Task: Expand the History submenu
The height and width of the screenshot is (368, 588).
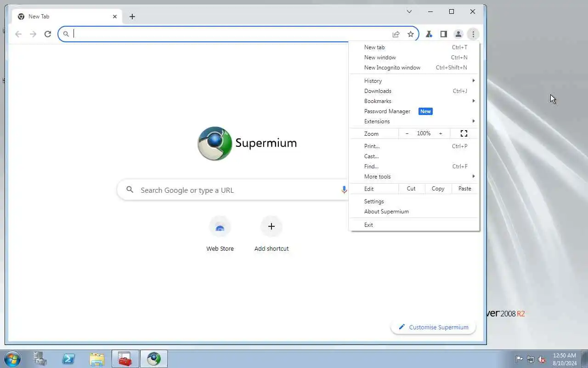Action: point(414,81)
